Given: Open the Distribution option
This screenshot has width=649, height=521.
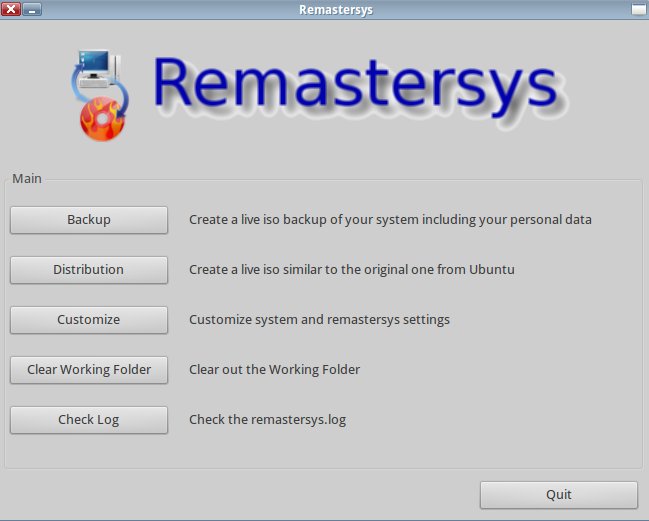Looking at the screenshot, I should pyautogui.click(x=89, y=270).
